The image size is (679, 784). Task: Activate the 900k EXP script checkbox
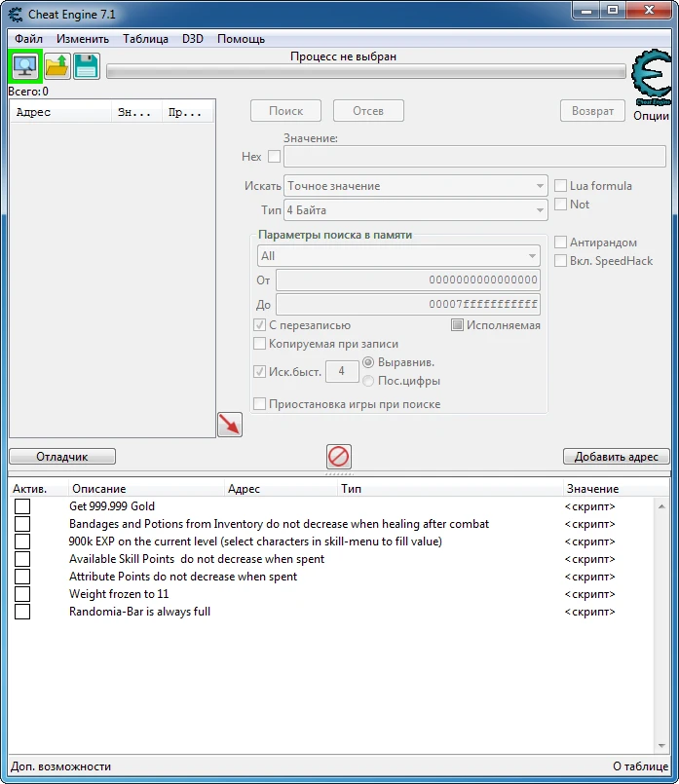pyautogui.click(x=22, y=541)
